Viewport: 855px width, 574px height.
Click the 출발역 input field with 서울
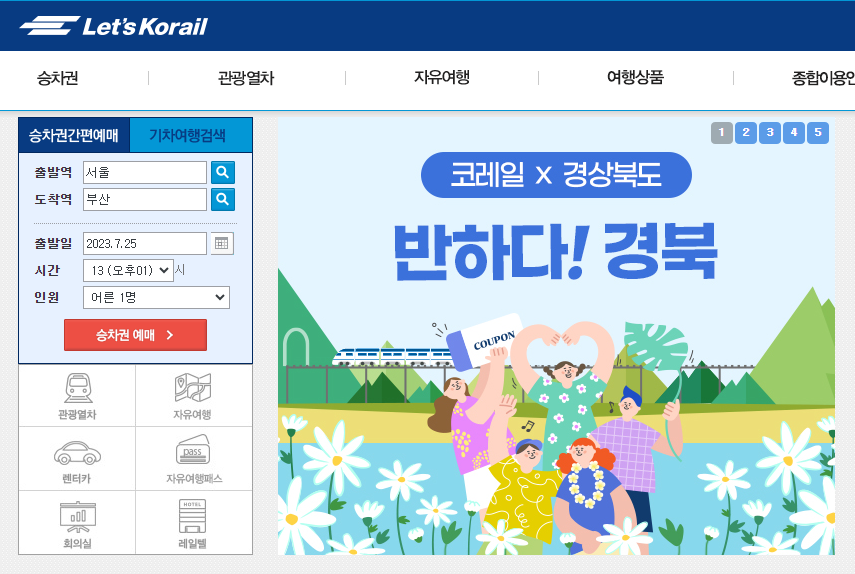[145, 172]
